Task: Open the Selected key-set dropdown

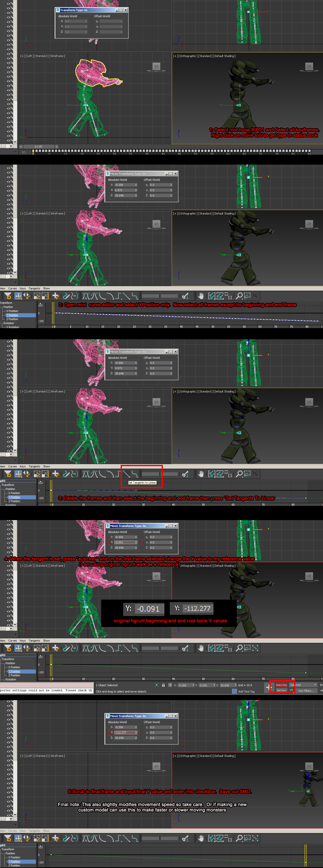Action: pos(303,685)
